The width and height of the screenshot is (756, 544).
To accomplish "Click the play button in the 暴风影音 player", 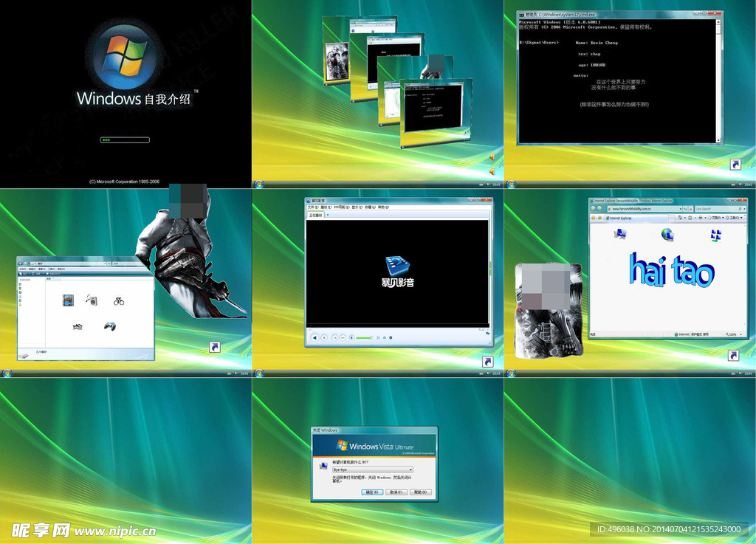I will 315,338.
